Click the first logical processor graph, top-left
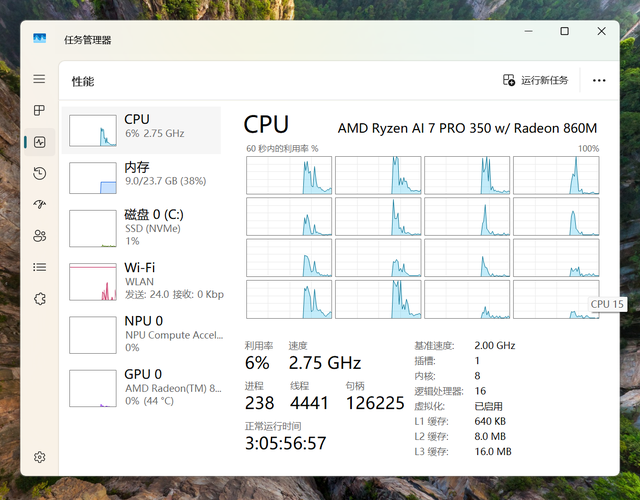The image size is (640, 500). (x=289, y=175)
